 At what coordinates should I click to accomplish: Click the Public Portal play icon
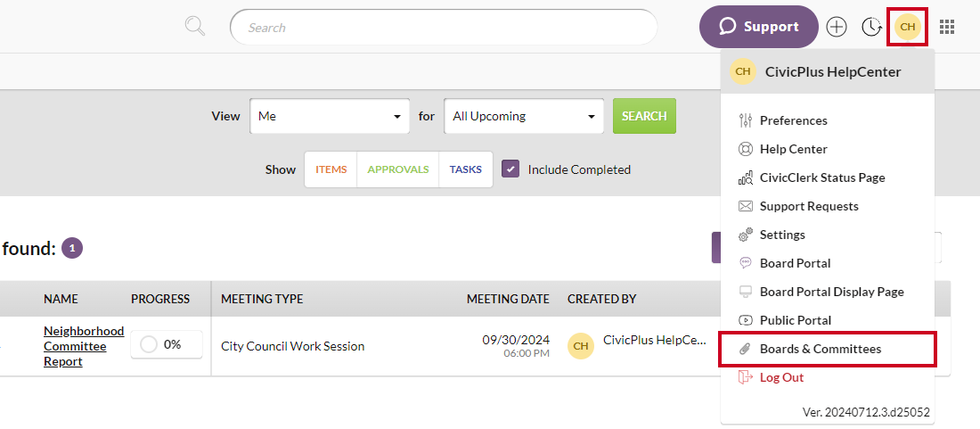(x=745, y=320)
